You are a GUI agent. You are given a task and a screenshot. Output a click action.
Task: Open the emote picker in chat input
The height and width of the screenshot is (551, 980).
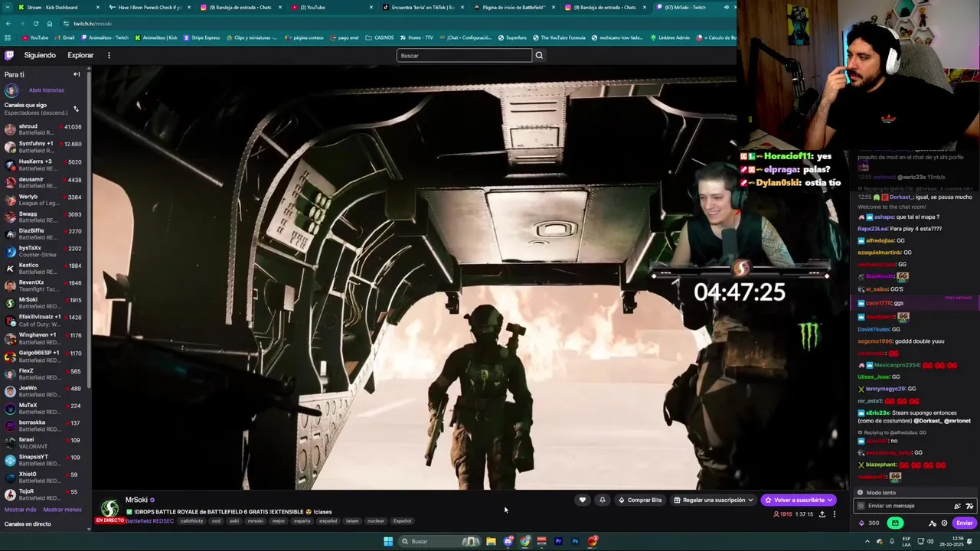(x=957, y=506)
